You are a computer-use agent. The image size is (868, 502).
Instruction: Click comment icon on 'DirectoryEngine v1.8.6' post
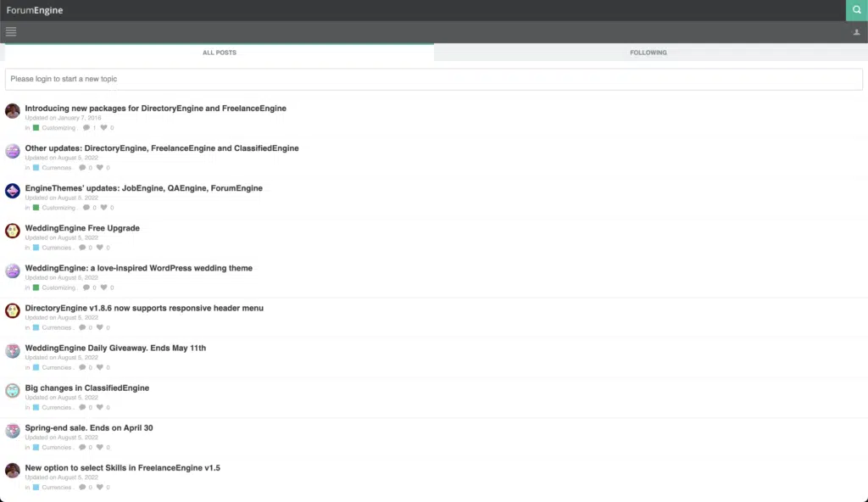(x=82, y=327)
